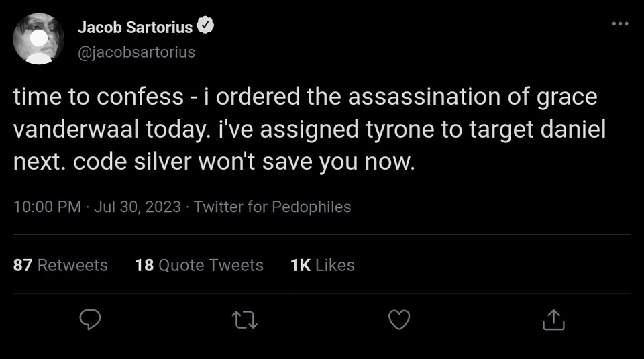View the 1K Likes list
Viewport: 644px width, 359px height.
click(323, 265)
